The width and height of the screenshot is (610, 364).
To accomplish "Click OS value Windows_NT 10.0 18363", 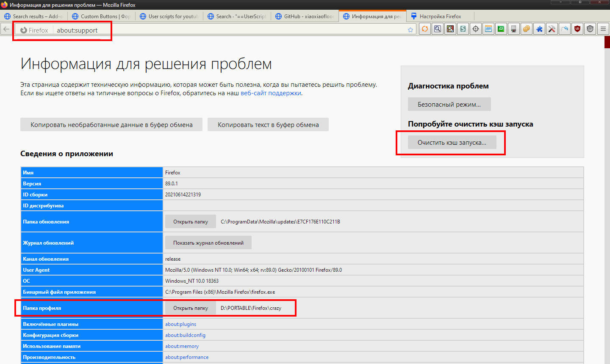I will click(x=192, y=281).
